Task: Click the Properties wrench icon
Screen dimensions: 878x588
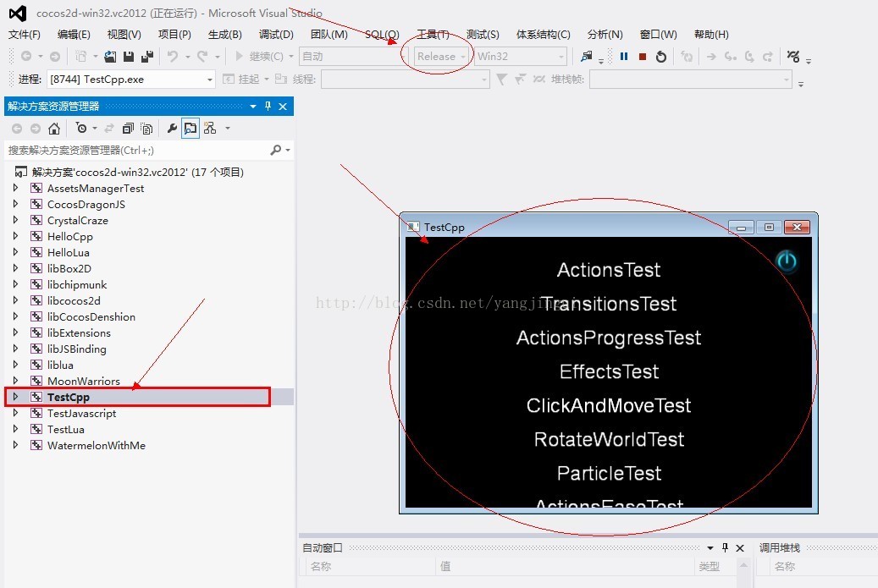Action: pos(172,129)
